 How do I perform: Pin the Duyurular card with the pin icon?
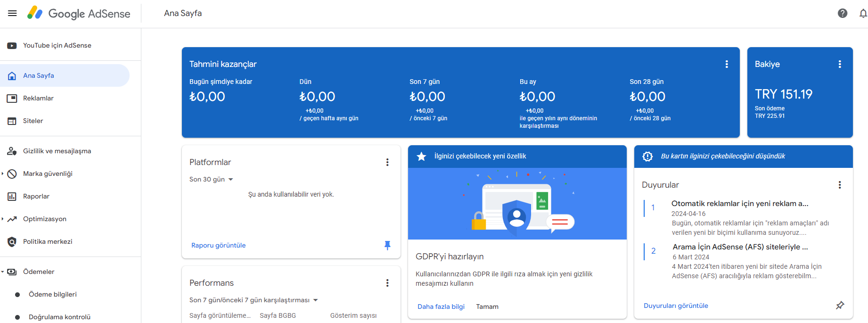click(x=840, y=306)
